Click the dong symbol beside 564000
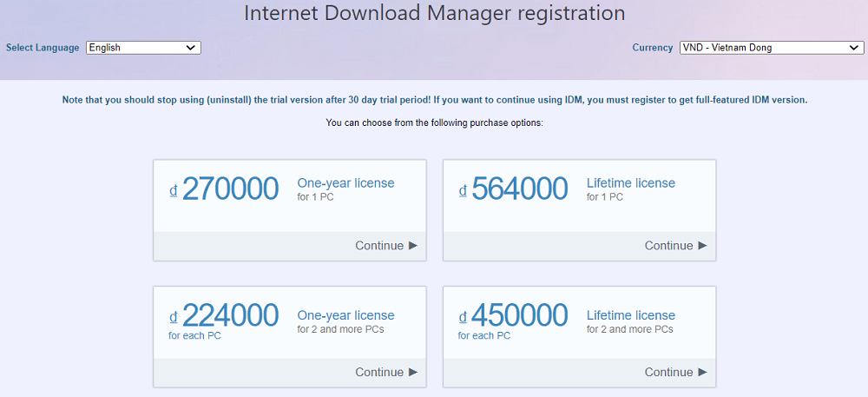 [x=463, y=190]
